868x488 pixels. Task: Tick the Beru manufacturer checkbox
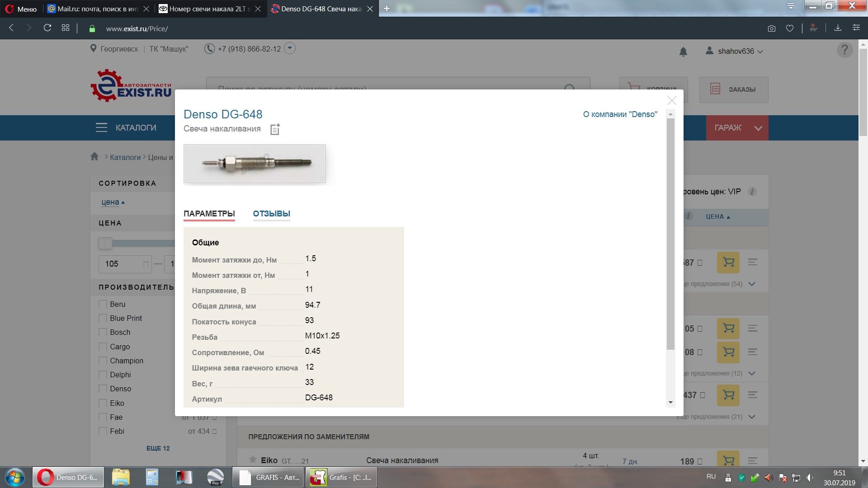103,304
